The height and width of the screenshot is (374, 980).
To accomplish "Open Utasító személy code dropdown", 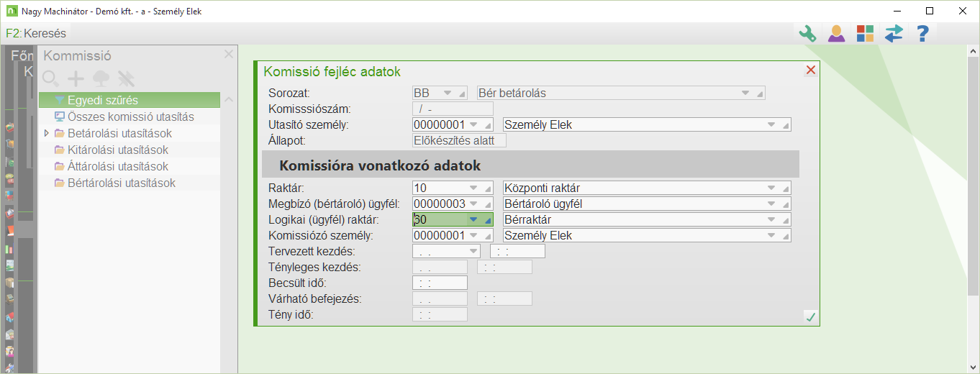I will 473,125.
